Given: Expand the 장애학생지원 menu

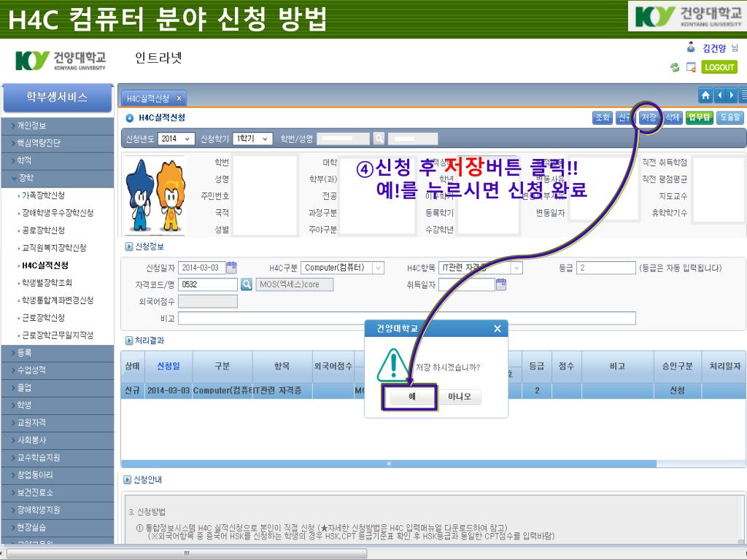Looking at the screenshot, I should (57, 510).
